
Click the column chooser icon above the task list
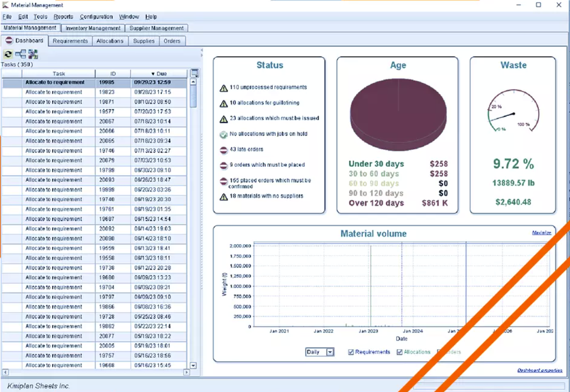coord(194,72)
